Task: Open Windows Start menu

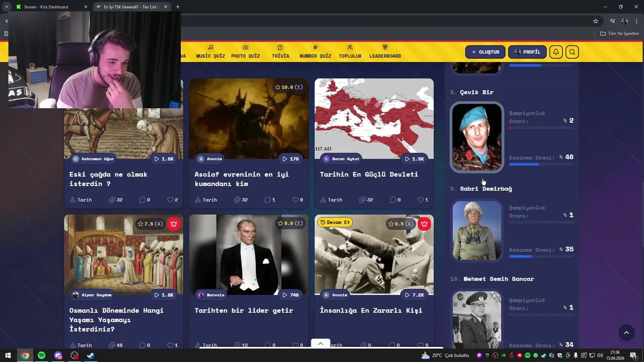Action: click(x=8, y=355)
